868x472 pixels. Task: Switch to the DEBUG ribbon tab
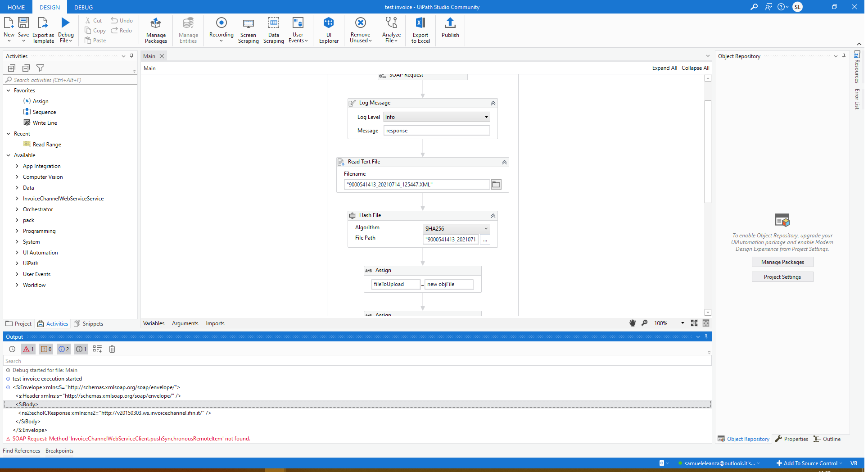click(x=83, y=7)
